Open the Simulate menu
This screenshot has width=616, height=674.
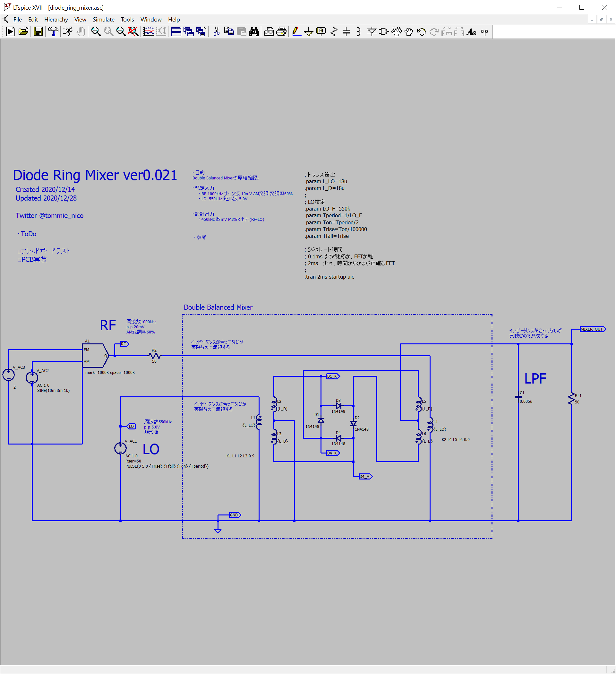[x=103, y=19]
